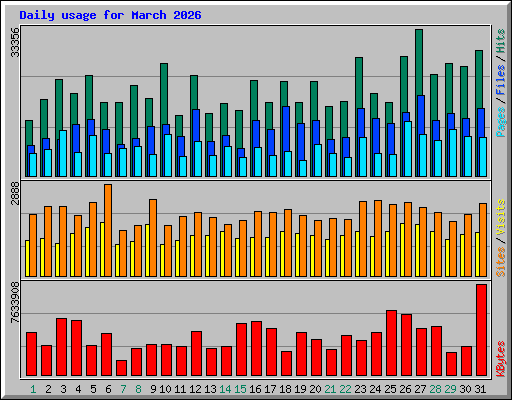Click day label 9 on the axis
The height and width of the screenshot is (400, 512).
coord(153,389)
